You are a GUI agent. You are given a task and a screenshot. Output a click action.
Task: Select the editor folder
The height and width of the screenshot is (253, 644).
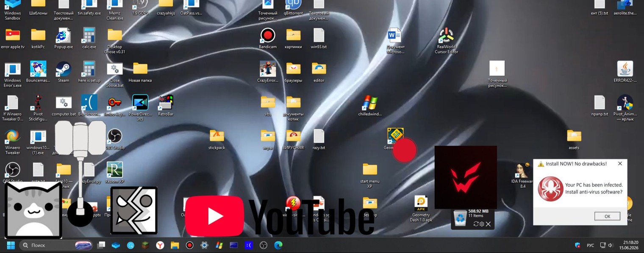(x=319, y=72)
